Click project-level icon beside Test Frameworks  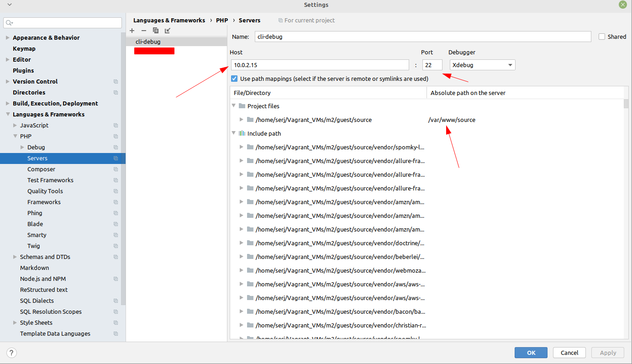coord(116,180)
